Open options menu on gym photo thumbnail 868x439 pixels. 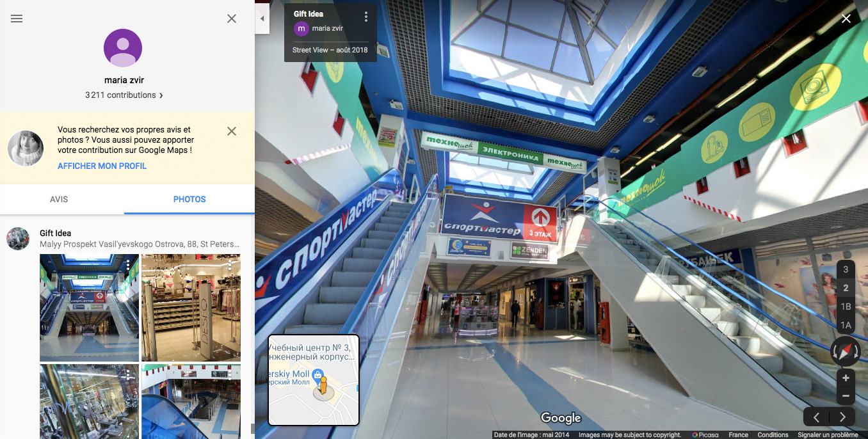(129, 375)
